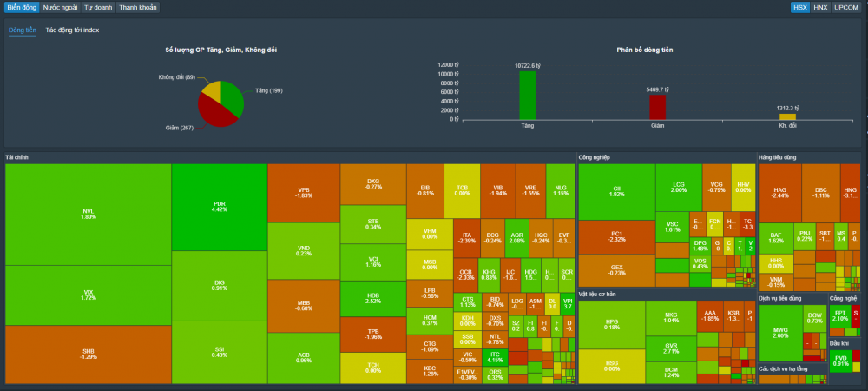Image resolution: width=868 pixels, height=391 pixels.
Task: Select the SSI 0.43% tile
Action: pyautogui.click(x=220, y=352)
